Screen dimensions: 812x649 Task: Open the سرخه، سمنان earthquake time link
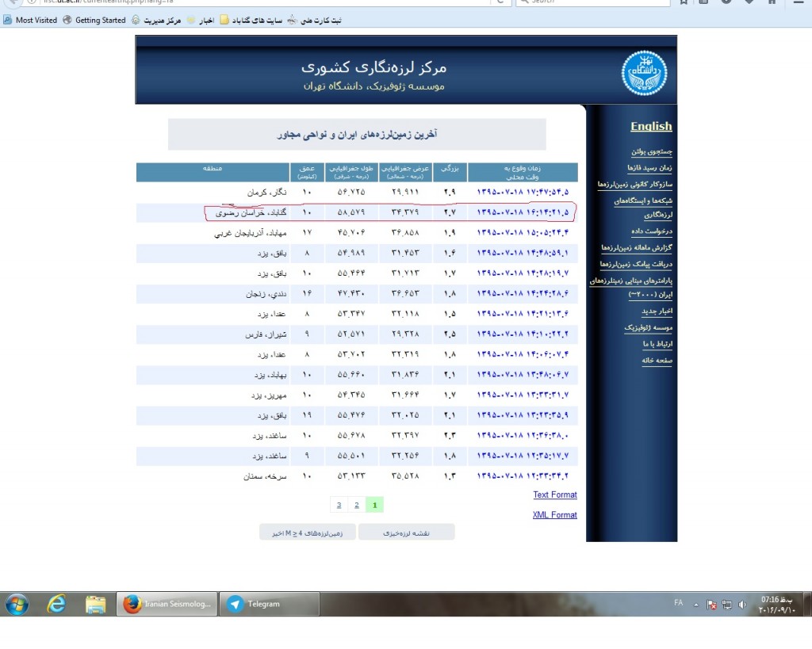pyautogui.click(x=523, y=475)
